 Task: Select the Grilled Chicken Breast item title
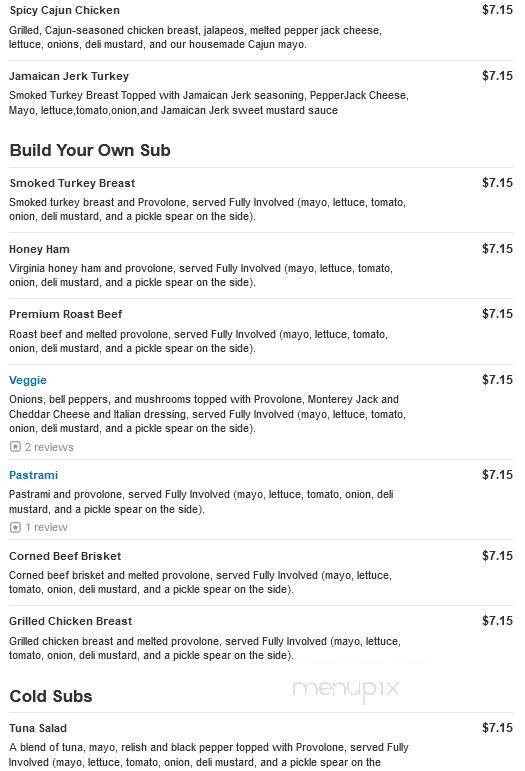coord(70,621)
